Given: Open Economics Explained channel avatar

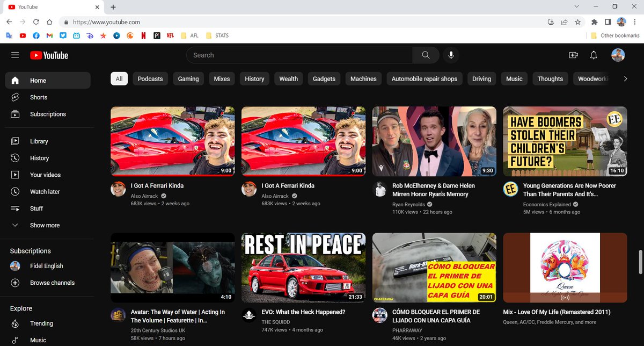Looking at the screenshot, I should pos(510,189).
